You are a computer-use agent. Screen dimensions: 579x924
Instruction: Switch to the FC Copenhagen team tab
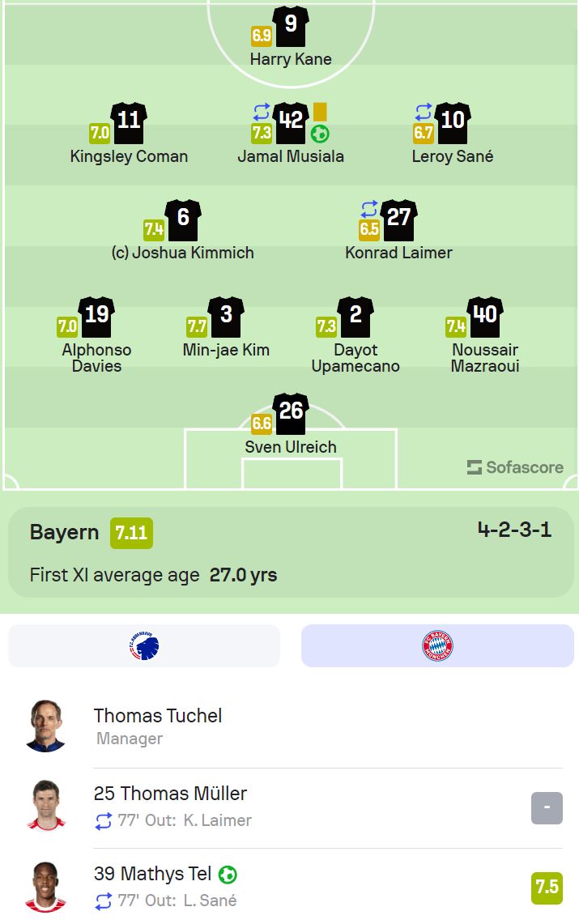143,646
